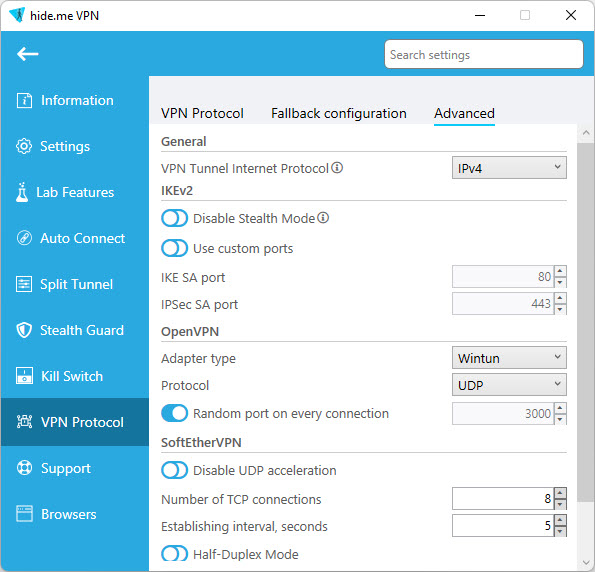The width and height of the screenshot is (595, 572).
Task: Click the VPN Protocol sidebar icon
Action: coord(24,422)
